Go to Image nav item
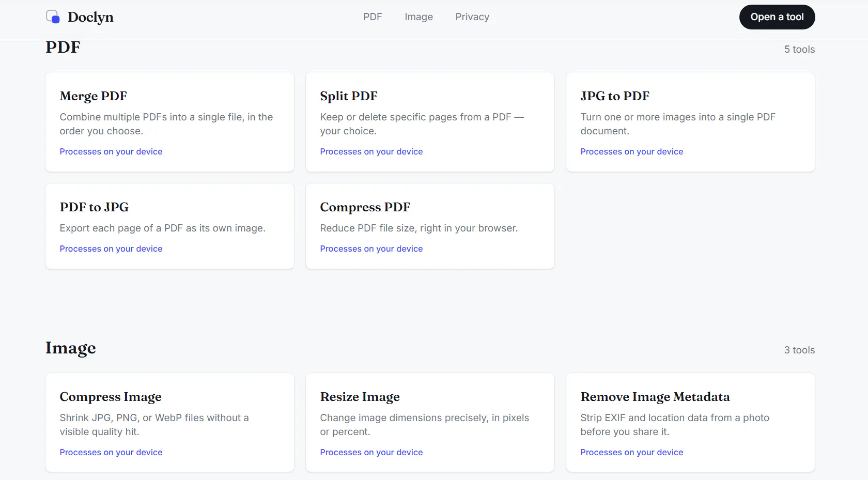The height and width of the screenshot is (480, 868). [419, 17]
